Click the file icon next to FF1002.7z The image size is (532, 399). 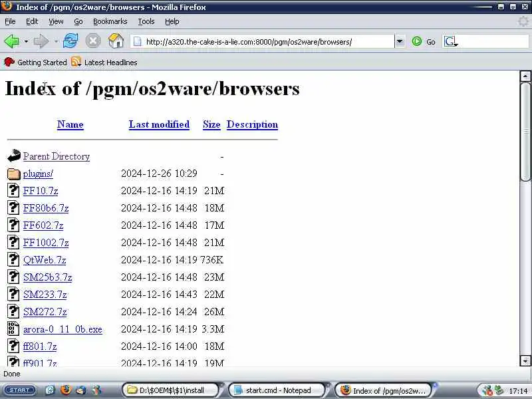[13, 243]
